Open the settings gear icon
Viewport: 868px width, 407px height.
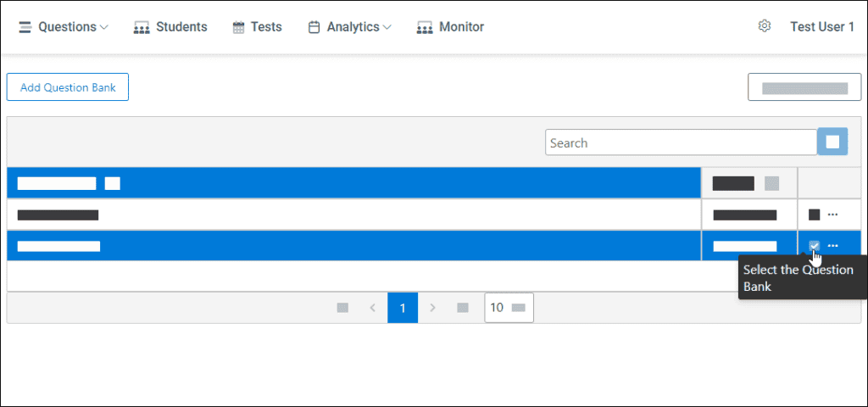click(x=765, y=26)
